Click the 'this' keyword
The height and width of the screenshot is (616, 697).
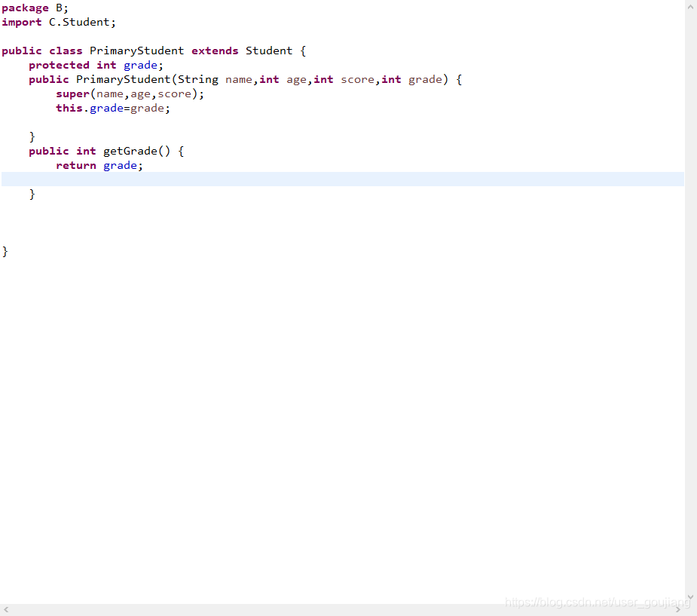(x=69, y=108)
